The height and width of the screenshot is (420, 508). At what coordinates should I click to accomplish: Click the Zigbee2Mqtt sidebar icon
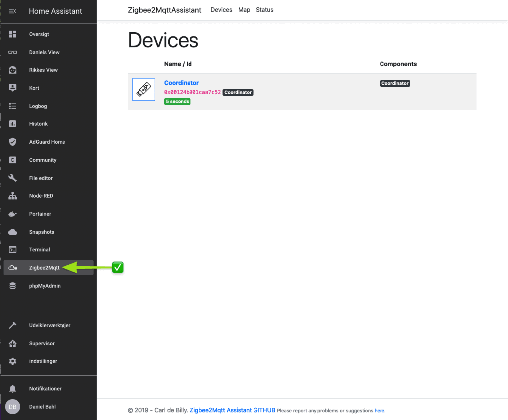click(12, 268)
